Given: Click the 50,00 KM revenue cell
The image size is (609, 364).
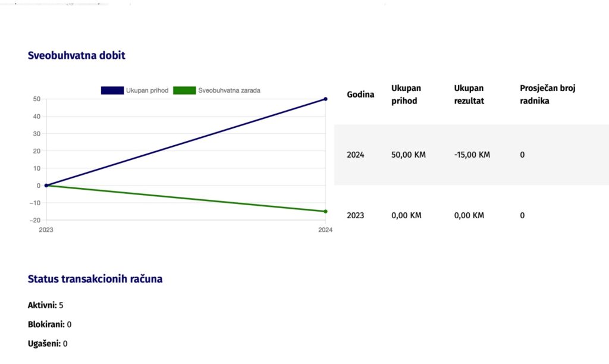Looking at the screenshot, I should pyautogui.click(x=409, y=155).
